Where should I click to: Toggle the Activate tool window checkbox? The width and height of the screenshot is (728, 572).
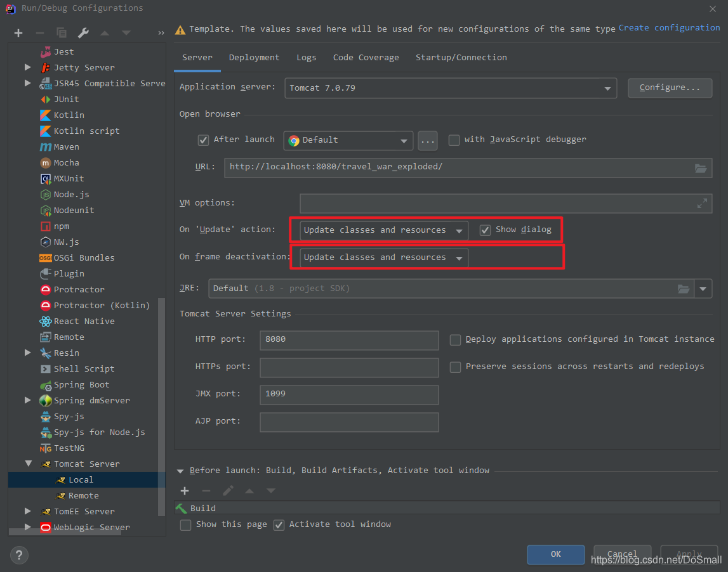[x=279, y=525]
